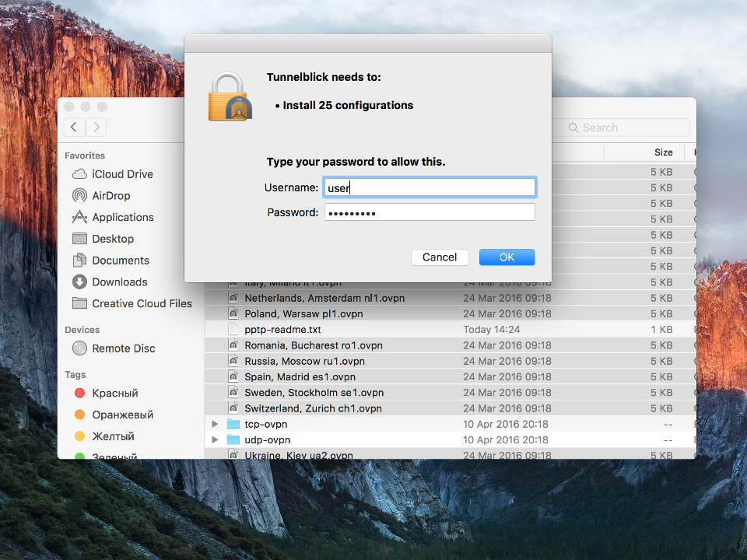The image size is (747, 560).
Task: Expand the tcp-ovpn folder disclosure triangle
Action: (x=215, y=425)
